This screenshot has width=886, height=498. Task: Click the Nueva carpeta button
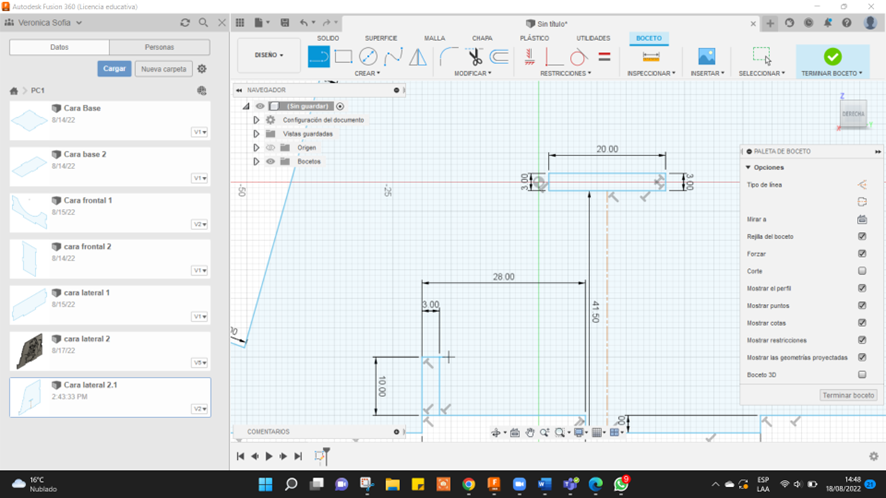coord(164,69)
